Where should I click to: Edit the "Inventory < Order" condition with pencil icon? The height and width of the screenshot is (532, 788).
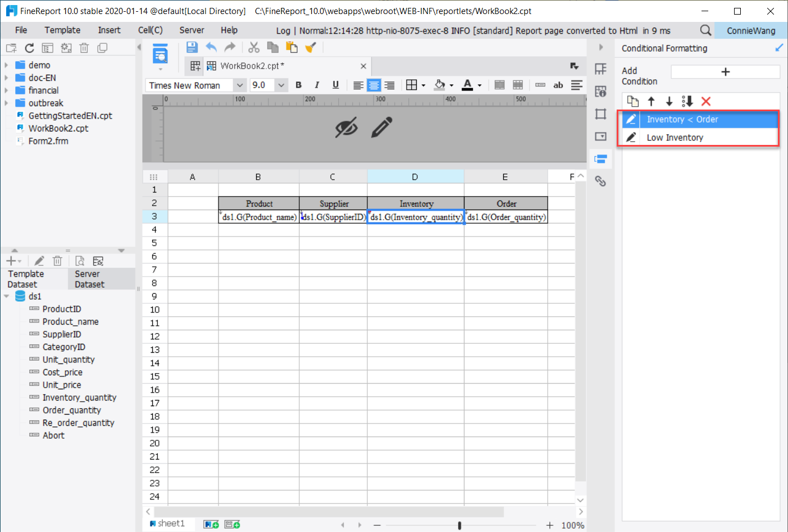(x=631, y=119)
